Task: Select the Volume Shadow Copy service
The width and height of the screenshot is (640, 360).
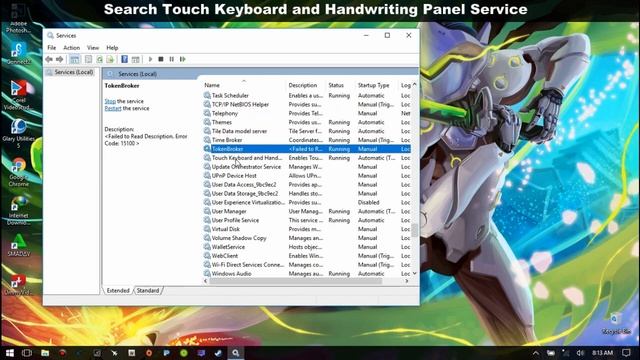Action: tap(307, 238)
